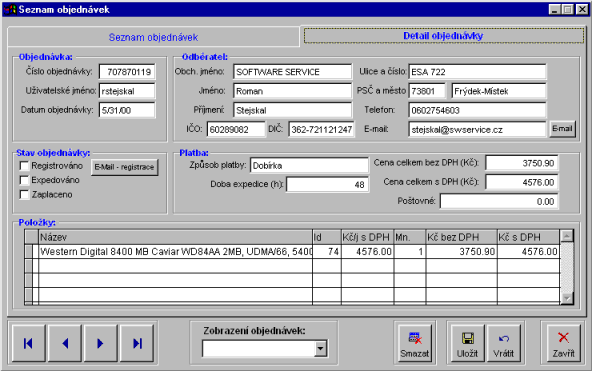Maximize the Seznam objednávek window
Viewport: 592px width, 371px height.
click(x=567, y=9)
